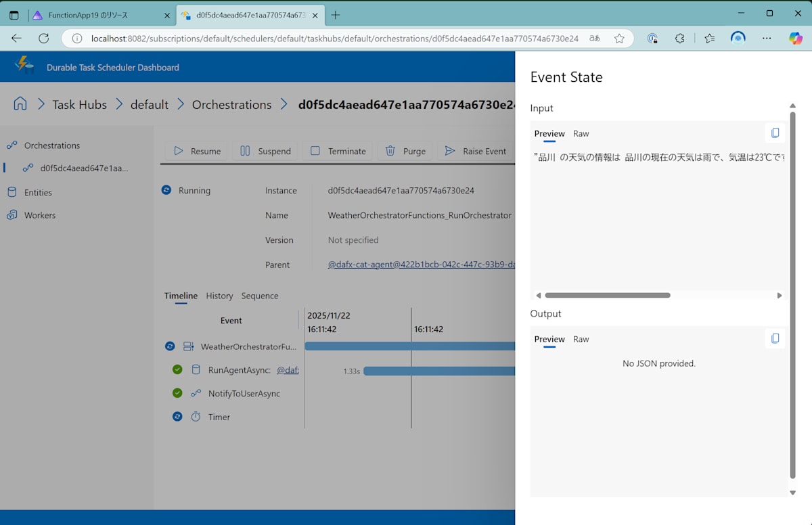Open the Copilot icon in browser
Viewport: 812px width, 525px height.
pyautogui.click(x=796, y=39)
